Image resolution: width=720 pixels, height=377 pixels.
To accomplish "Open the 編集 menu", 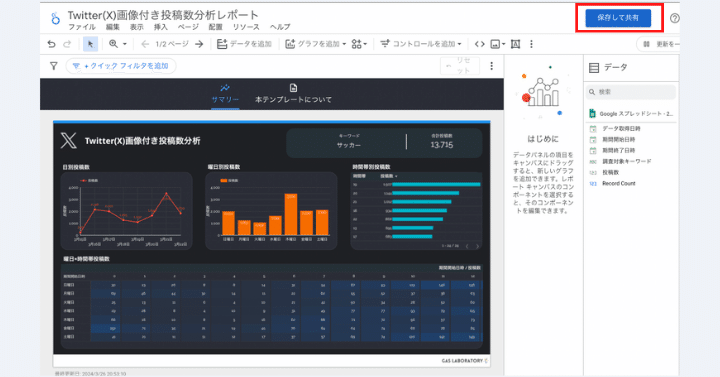I will click(112, 27).
